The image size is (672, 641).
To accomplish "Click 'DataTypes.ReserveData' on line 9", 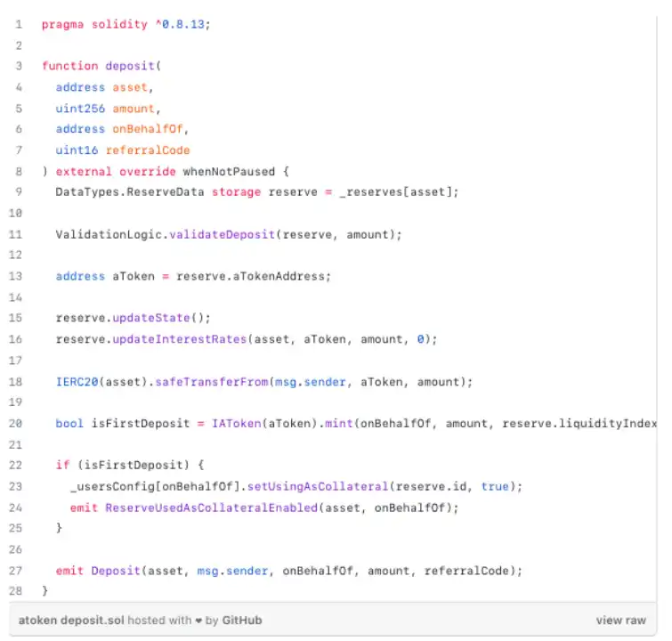I will click(130, 191).
